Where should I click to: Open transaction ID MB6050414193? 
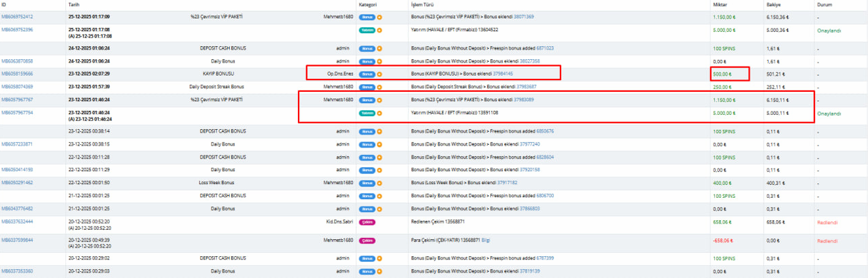click(17, 170)
